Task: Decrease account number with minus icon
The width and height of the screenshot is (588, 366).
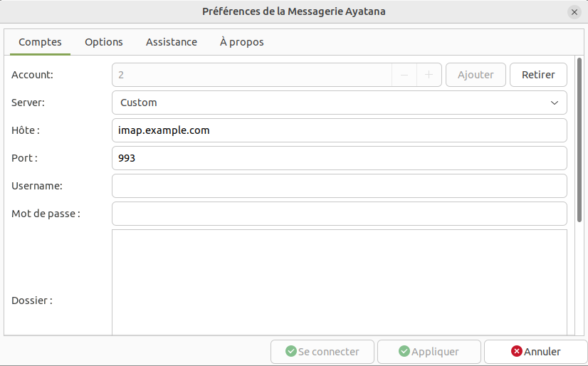Action: (404, 75)
